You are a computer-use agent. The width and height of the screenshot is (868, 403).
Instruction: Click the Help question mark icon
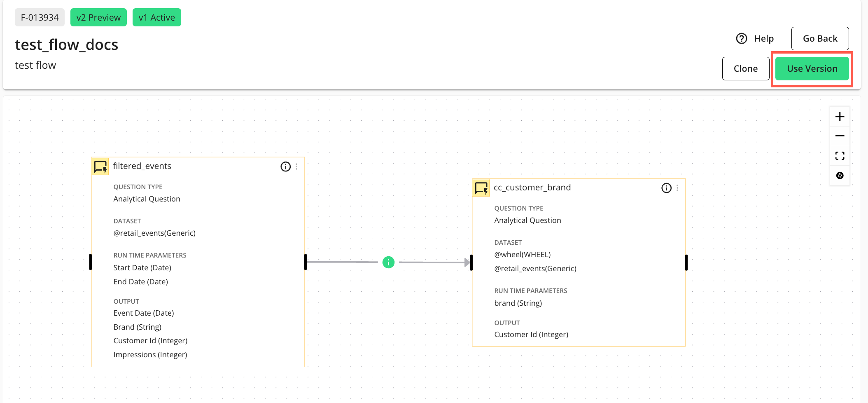click(742, 38)
